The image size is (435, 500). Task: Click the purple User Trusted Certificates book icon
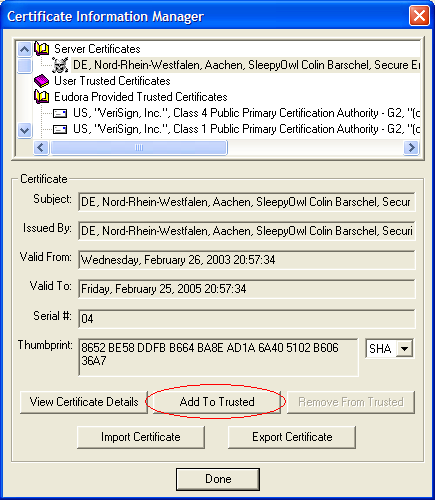[42, 81]
